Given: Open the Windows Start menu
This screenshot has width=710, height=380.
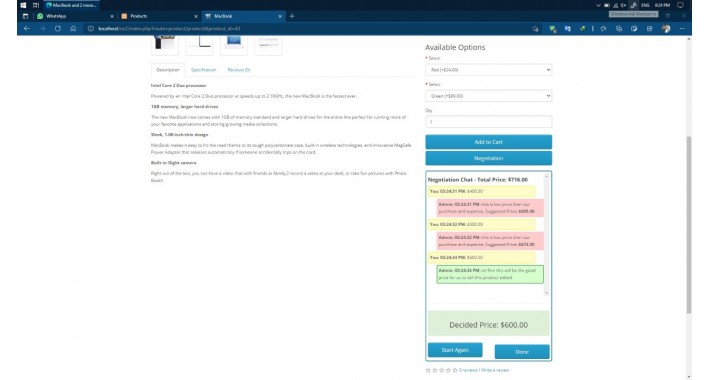Looking at the screenshot, I should [x=23, y=5].
